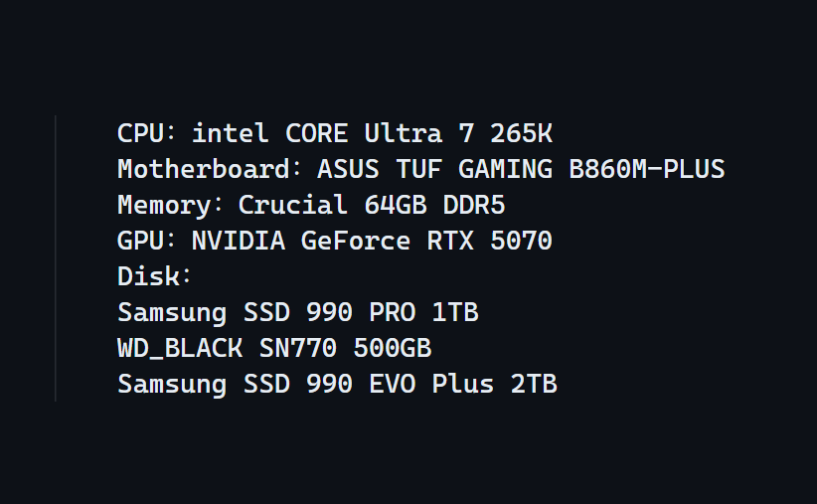Click the word "NVIDIA"

224,241
